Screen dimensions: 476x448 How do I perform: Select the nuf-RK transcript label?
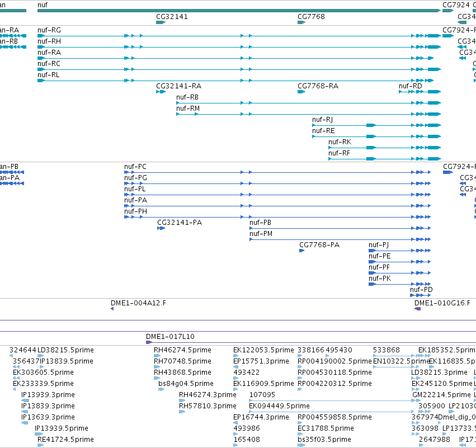340,143
